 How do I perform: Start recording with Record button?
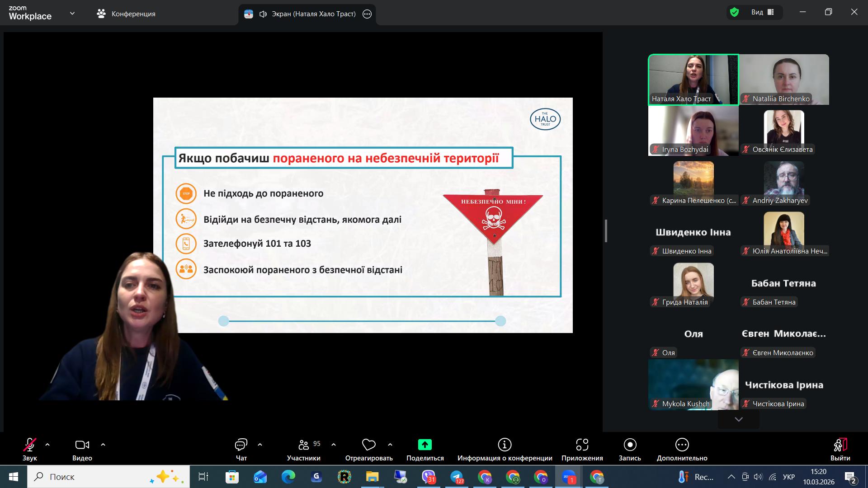pos(630,445)
